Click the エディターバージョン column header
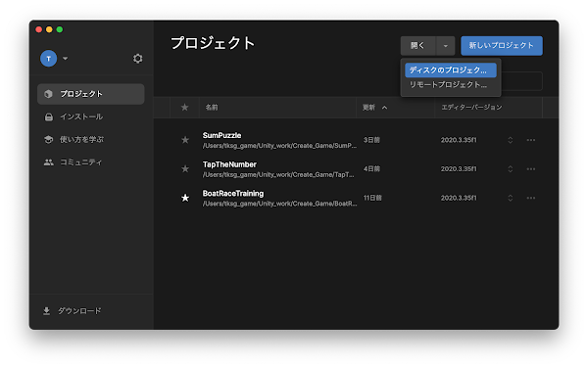This screenshot has width=588, height=368. click(471, 108)
